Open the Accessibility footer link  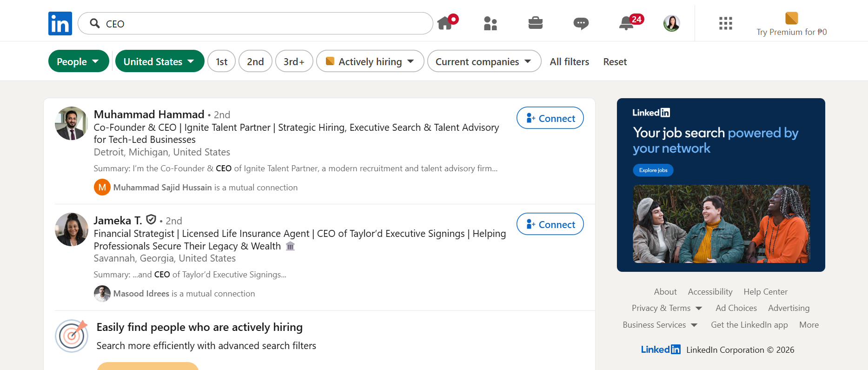pyautogui.click(x=710, y=292)
